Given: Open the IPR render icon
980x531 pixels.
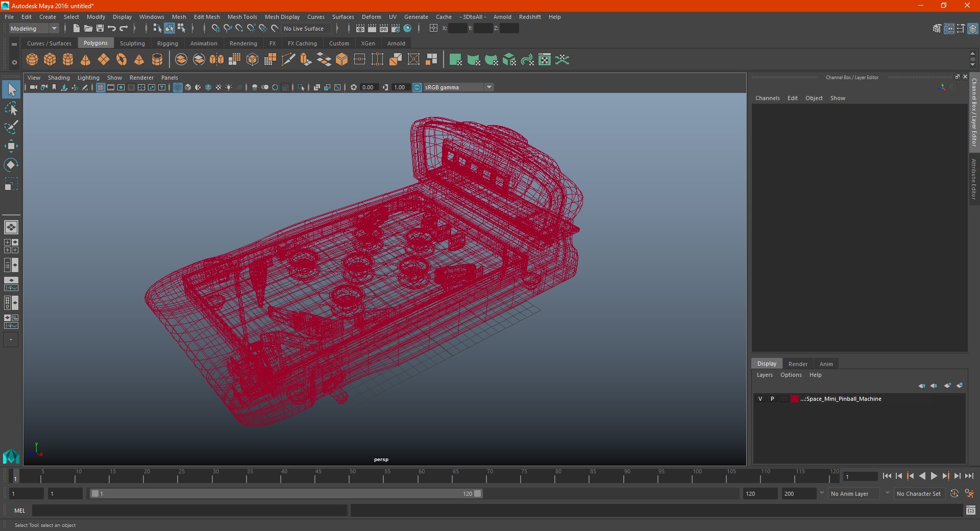Looking at the screenshot, I should coord(384,29).
